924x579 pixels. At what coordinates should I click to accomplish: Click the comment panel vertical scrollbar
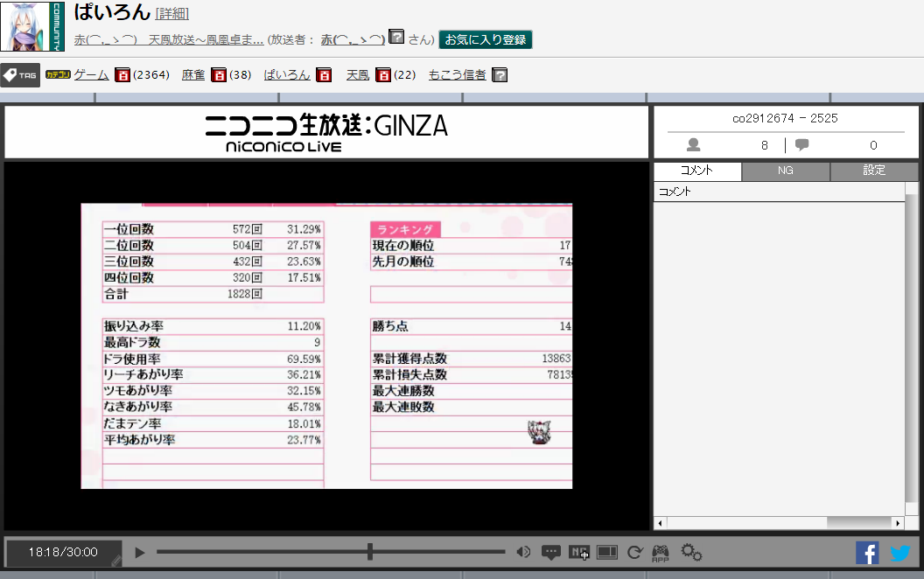coord(912,349)
